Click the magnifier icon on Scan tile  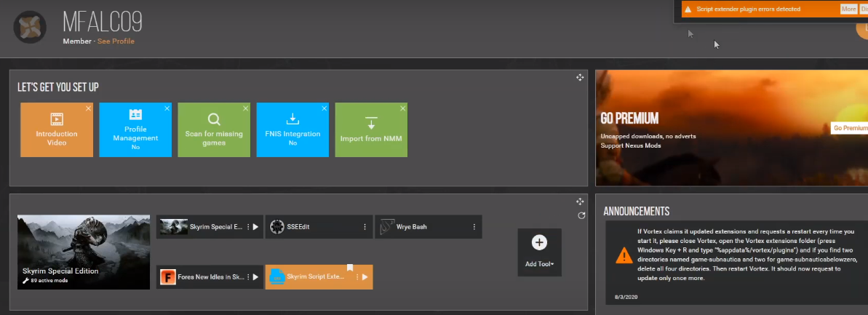214,119
